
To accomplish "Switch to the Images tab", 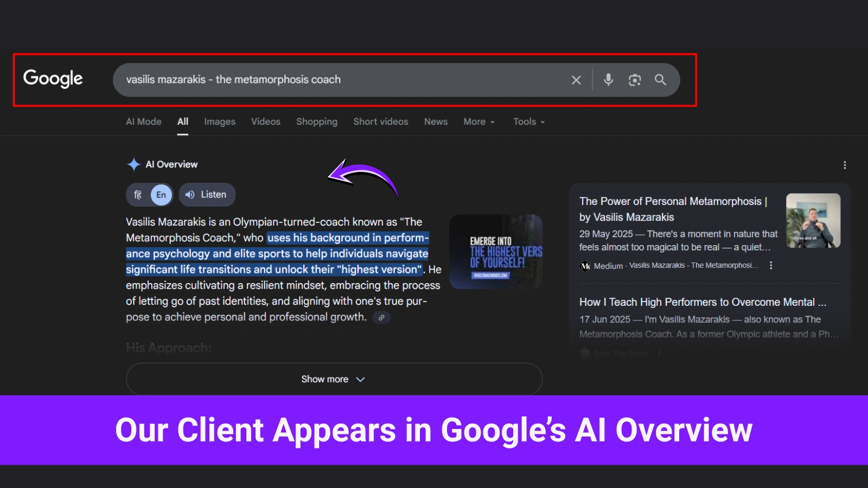I will click(220, 121).
